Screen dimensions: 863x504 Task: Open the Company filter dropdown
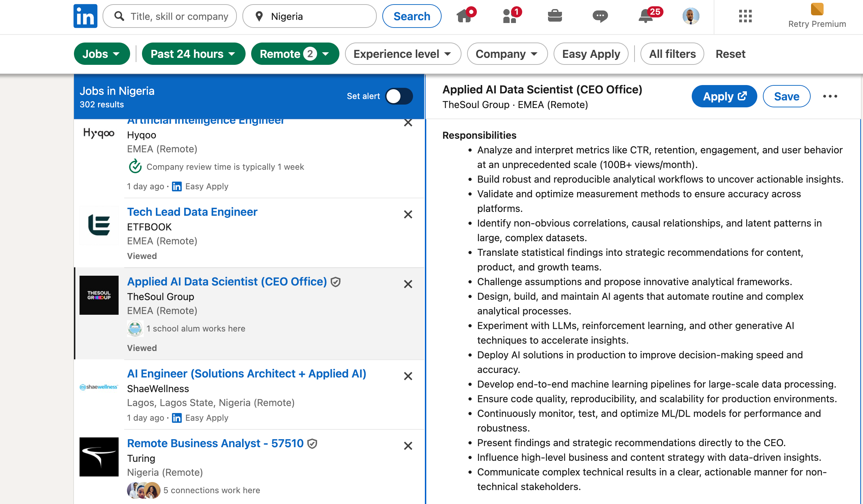[x=507, y=54]
